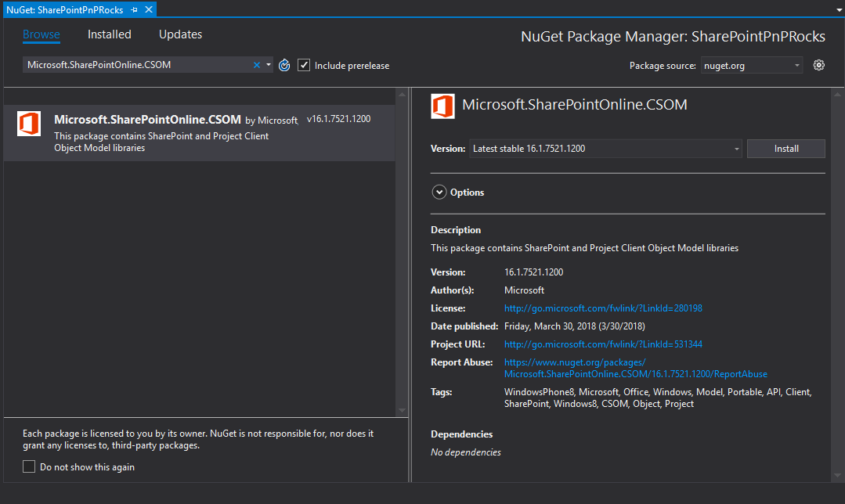Image resolution: width=845 pixels, height=504 pixels.
Task: Pin the SharePointPnPRocks NuGet document tab
Action: (x=134, y=9)
